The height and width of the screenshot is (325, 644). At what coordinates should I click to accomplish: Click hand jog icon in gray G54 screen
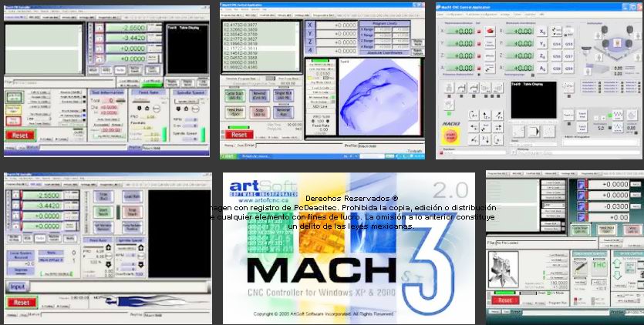pos(449,103)
